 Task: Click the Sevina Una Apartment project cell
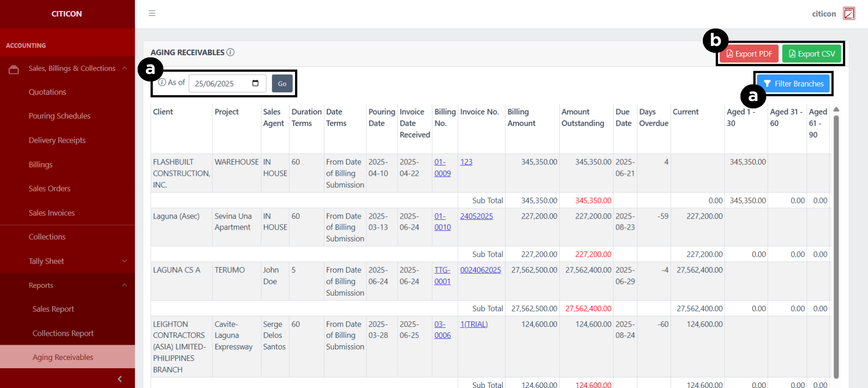[236, 227]
